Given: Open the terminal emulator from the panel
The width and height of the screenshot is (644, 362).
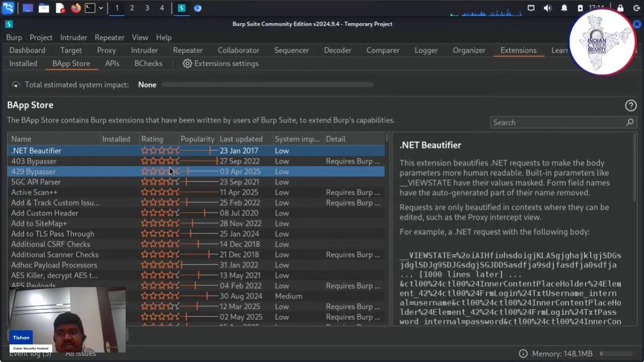Looking at the screenshot, I should pyautogui.click(x=90, y=8).
